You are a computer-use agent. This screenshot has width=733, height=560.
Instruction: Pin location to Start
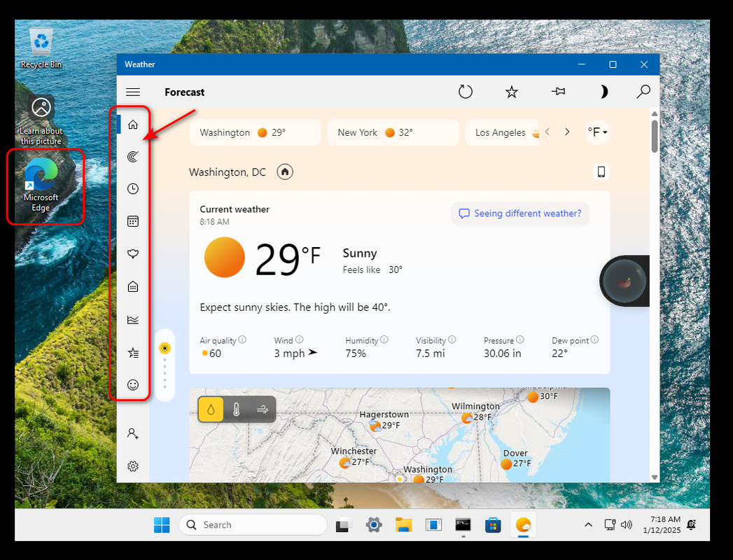(x=558, y=92)
